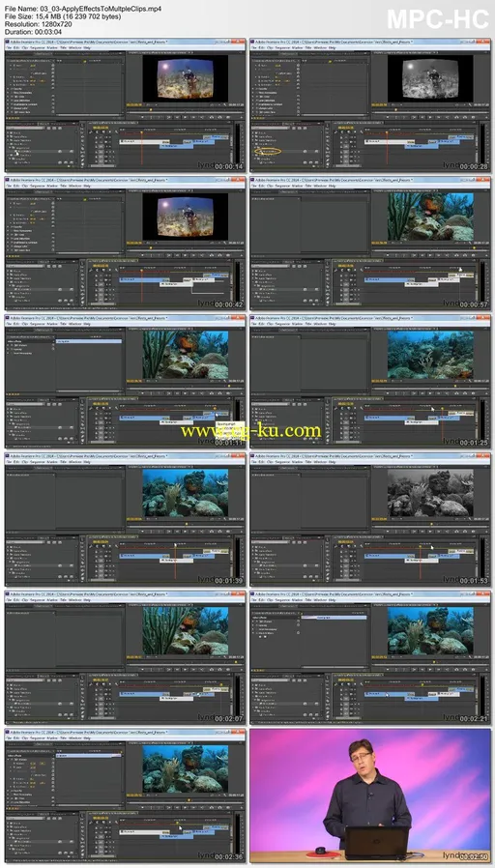This screenshot has width=495, height=868.
Task: Click the File Size 15,4 MB line
Action: pos(63,16)
